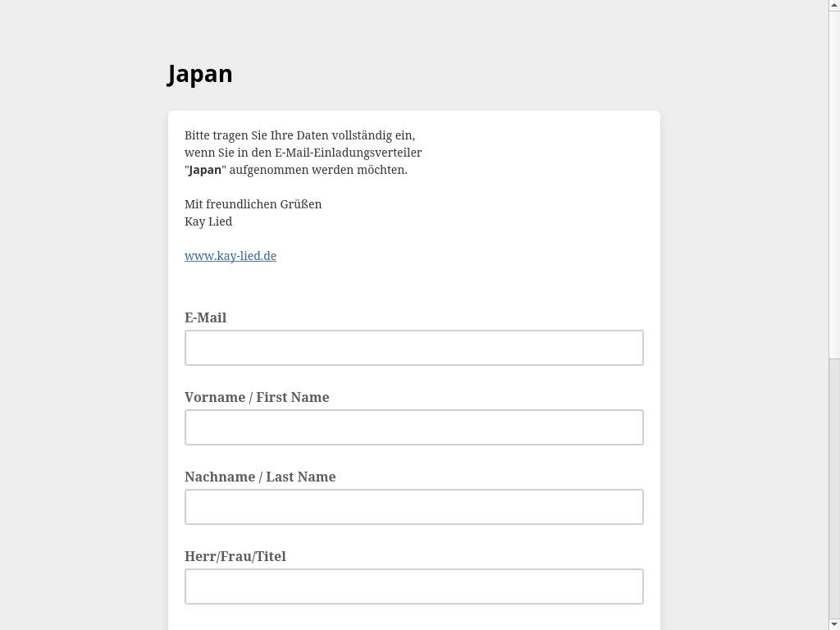The image size is (840, 630).
Task: Click the Herr/Frau/Titel text box
Action: pos(413,587)
